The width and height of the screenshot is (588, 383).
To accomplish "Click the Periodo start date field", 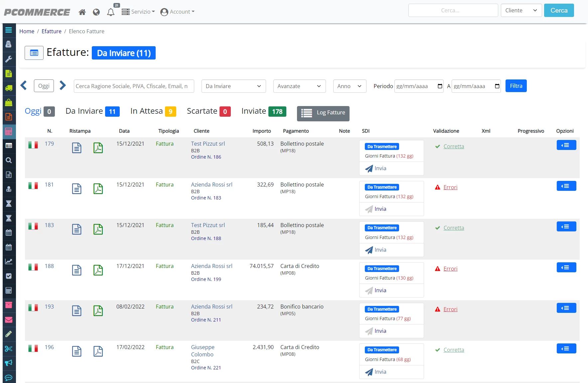I will [x=419, y=86].
